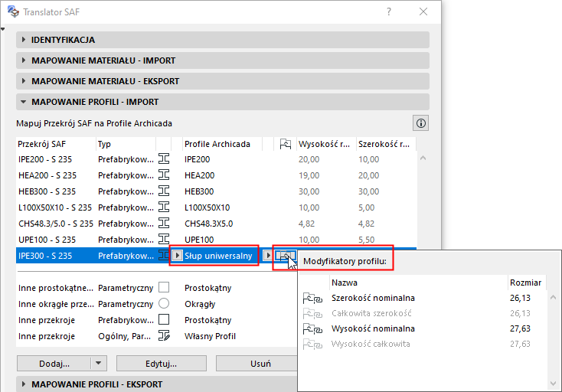Screen dimensions: 562x392
Task: Select Inne okrągłe prze... mapping row
Action: click(x=157, y=304)
